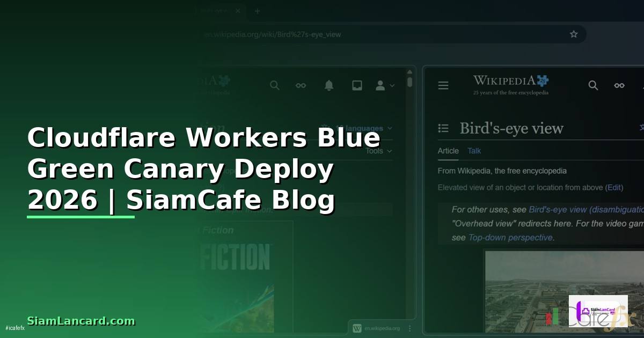
Task: Click the W site icon at bottom
Action: (357, 328)
